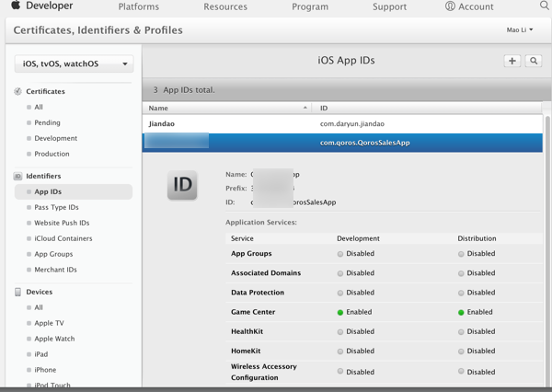This screenshot has width=552, height=392.
Task: Open Development certificates in sidebar
Action: 56,138
